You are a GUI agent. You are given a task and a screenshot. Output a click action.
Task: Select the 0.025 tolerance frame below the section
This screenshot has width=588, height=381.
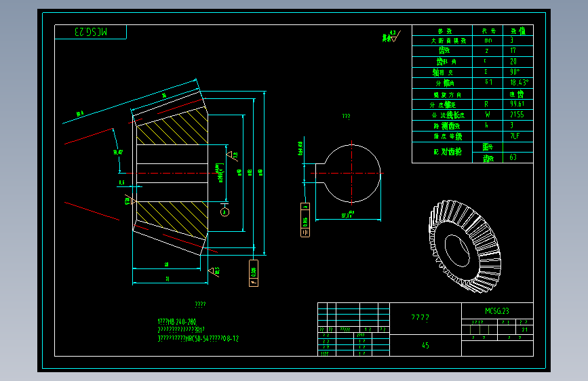pos(254,273)
